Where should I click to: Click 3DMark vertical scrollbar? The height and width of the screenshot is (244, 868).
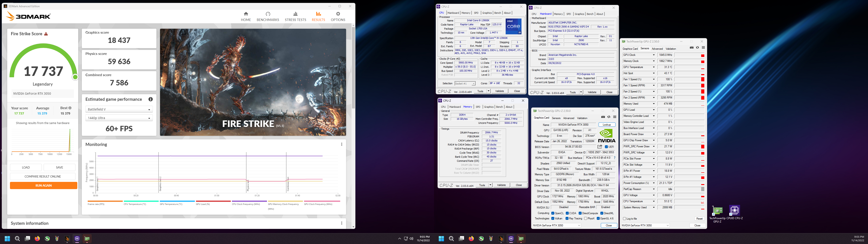point(353,67)
